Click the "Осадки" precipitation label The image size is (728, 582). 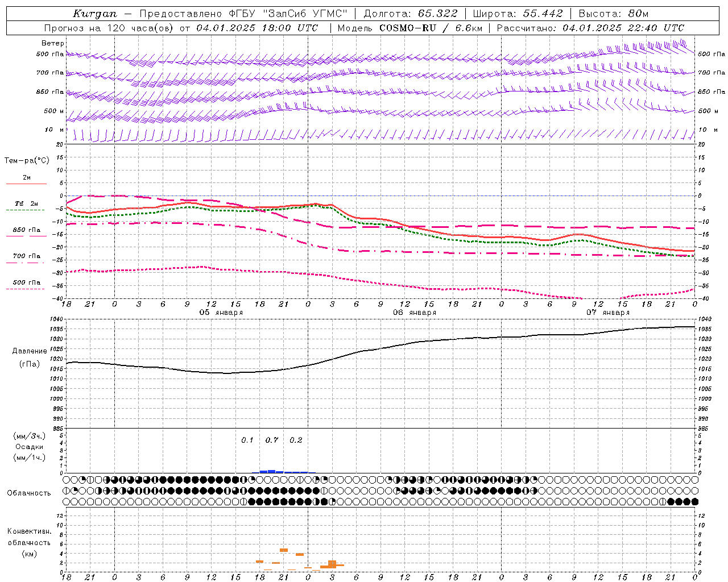click(x=29, y=447)
